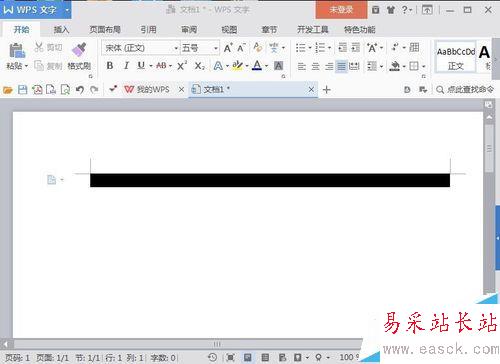Click the numbered list icon
The width and height of the screenshot is (500, 364).
[x=320, y=48]
